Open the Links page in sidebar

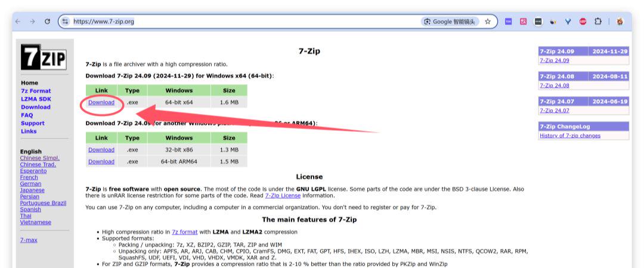pyautogui.click(x=29, y=131)
